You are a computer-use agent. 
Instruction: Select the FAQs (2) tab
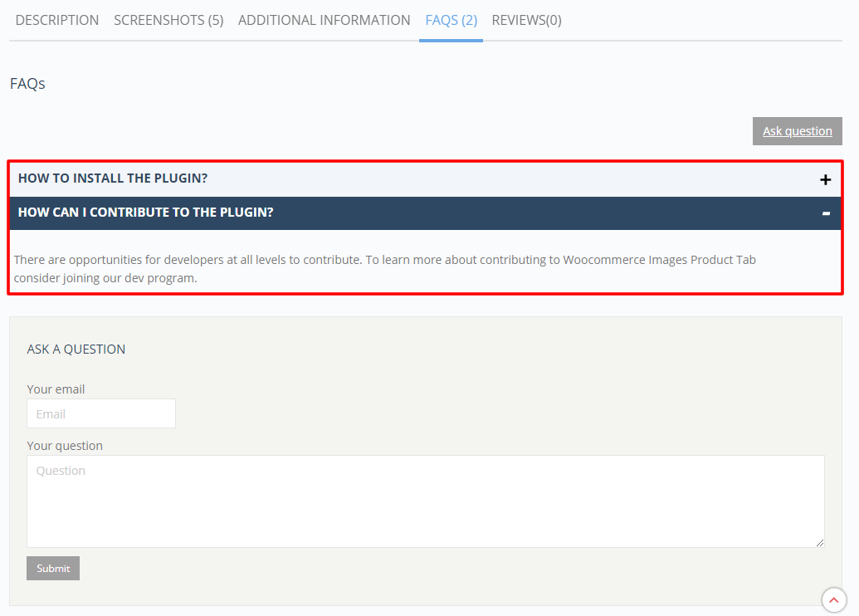click(x=451, y=20)
